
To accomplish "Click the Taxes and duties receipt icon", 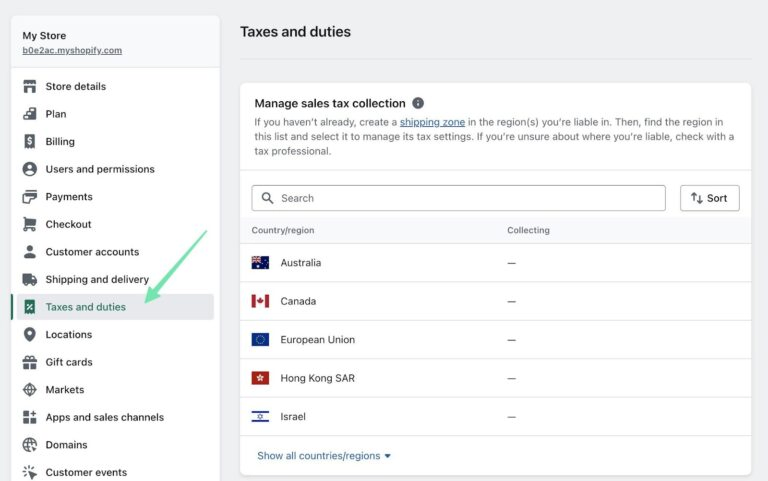I will [29, 307].
